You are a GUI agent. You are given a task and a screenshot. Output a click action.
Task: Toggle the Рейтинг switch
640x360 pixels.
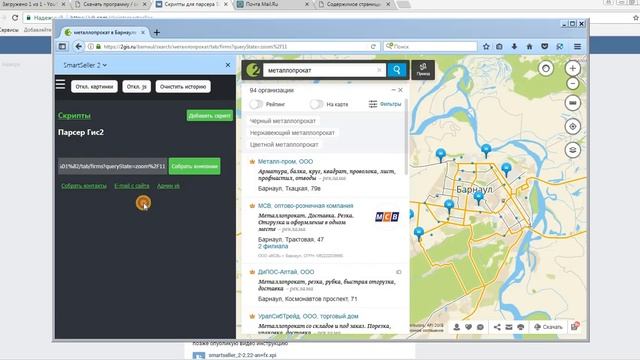point(256,104)
